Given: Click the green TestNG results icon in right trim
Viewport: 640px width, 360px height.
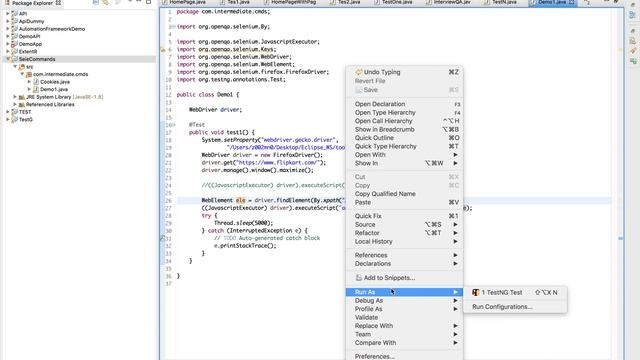Looking at the screenshot, I should 633,61.
